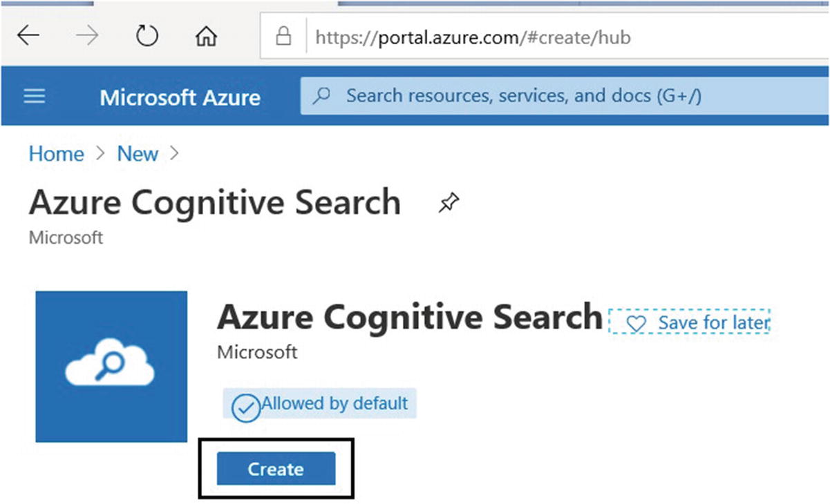
Task: Click the magnifier icon in Azure search bar
Action: [322, 96]
